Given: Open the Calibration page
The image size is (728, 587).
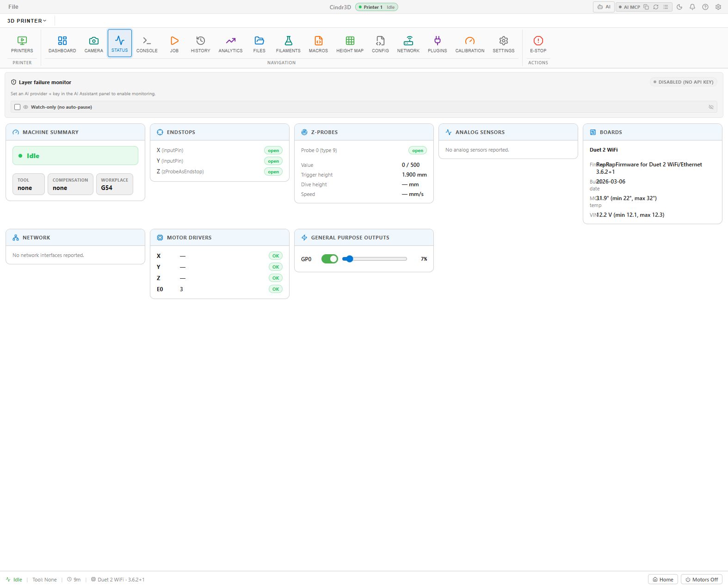Looking at the screenshot, I should tap(470, 43).
